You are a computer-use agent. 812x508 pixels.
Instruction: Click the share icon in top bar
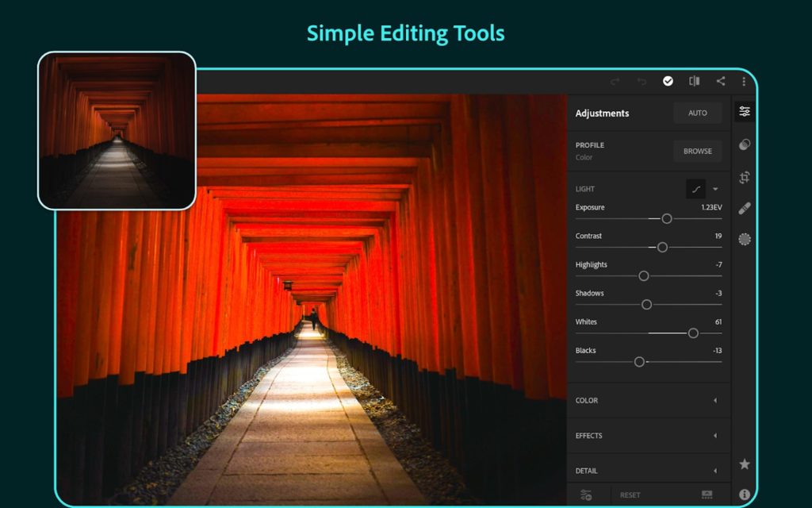point(720,81)
